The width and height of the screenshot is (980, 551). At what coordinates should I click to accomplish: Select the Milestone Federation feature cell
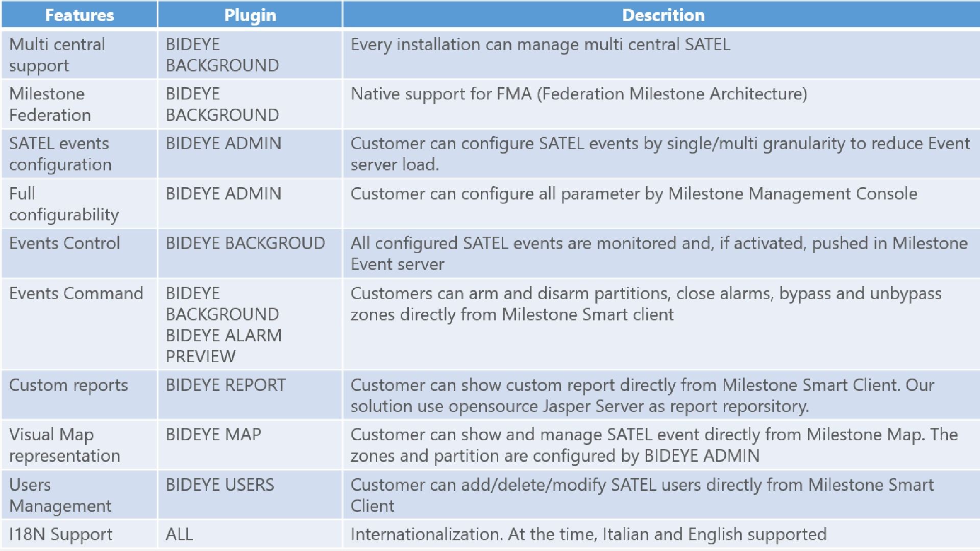79,104
